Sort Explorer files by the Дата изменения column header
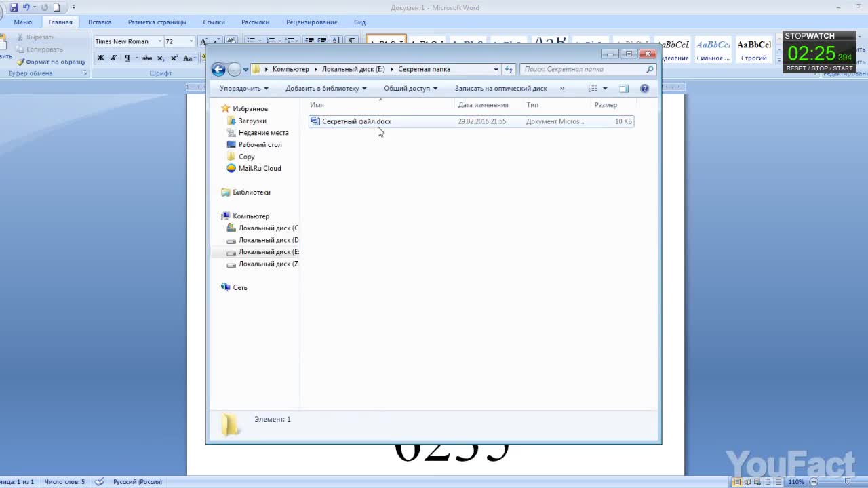 pos(489,105)
